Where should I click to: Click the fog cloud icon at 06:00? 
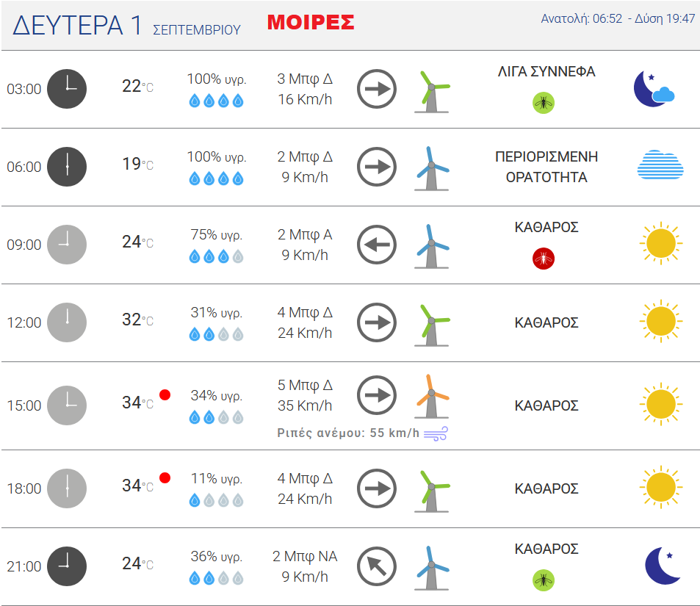point(660,165)
